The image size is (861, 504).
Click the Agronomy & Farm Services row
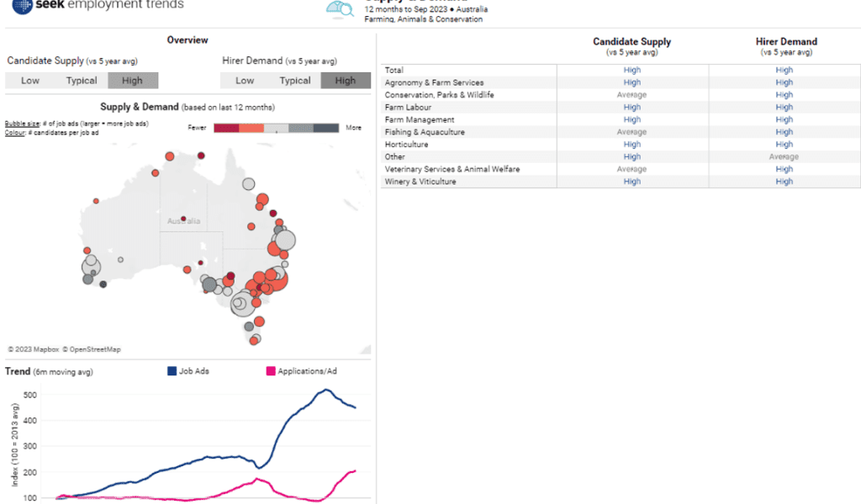click(621, 82)
